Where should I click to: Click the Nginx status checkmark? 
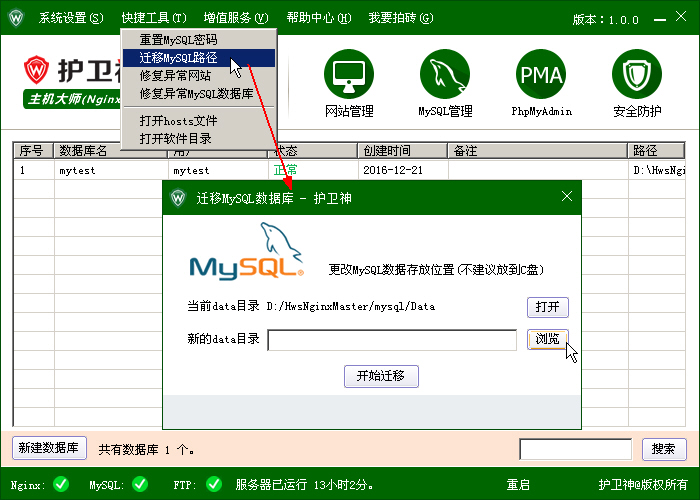click(x=61, y=484)
